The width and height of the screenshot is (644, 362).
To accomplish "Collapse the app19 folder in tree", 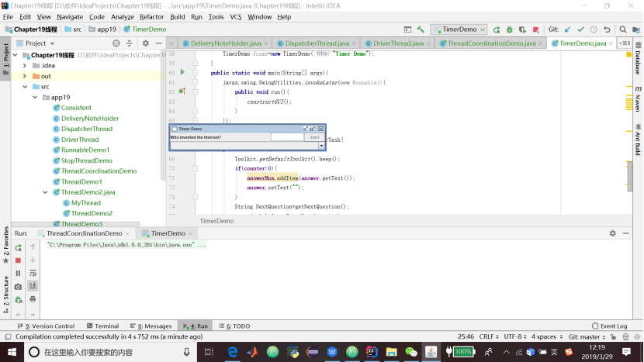I will [x=36, y=97].
